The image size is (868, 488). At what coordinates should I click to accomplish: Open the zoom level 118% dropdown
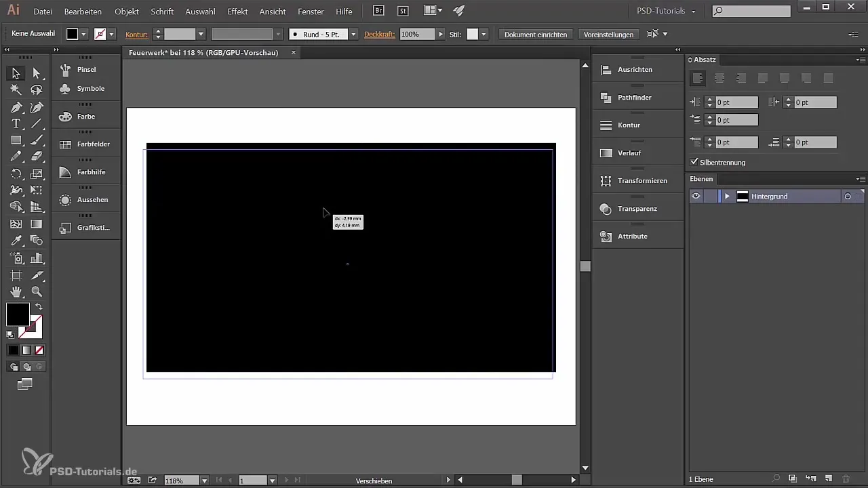204,480
